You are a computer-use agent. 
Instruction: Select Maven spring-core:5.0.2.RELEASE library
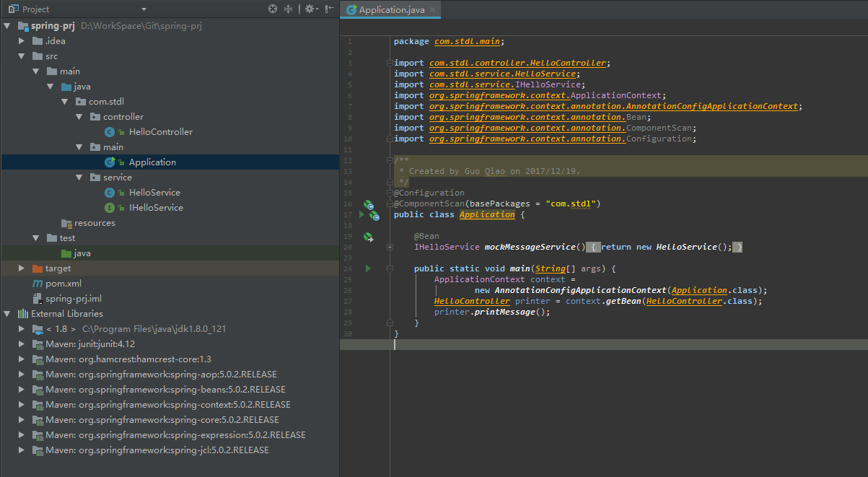click(162, 420)
